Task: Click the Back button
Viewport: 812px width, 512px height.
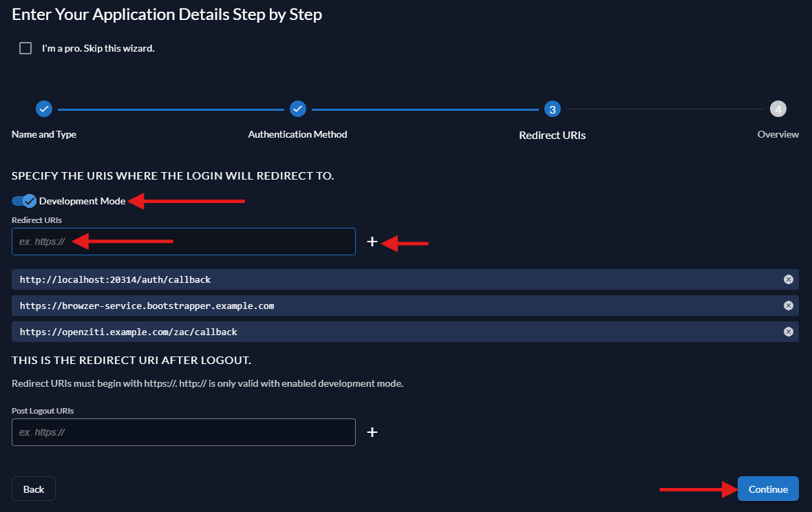Action: 33,489
